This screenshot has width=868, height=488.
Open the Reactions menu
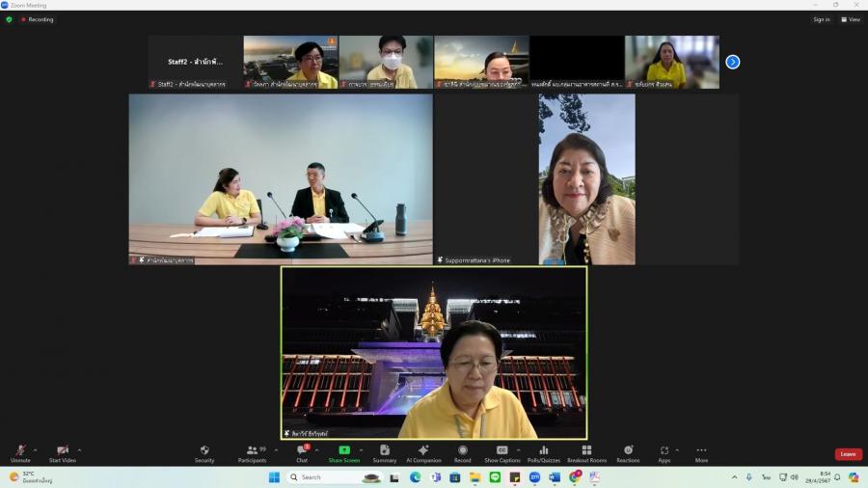click(628, 450)
